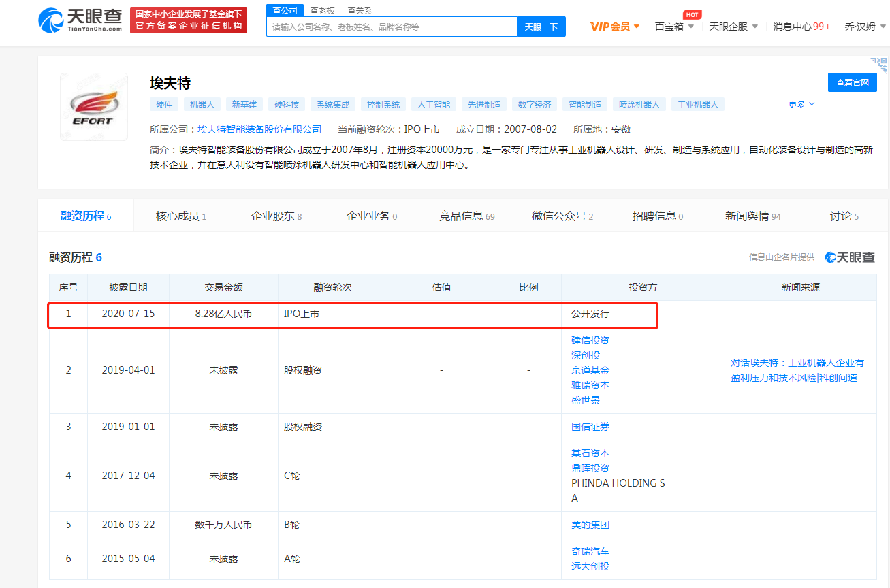Switch to the 融资历程 tab

(86, 216)
